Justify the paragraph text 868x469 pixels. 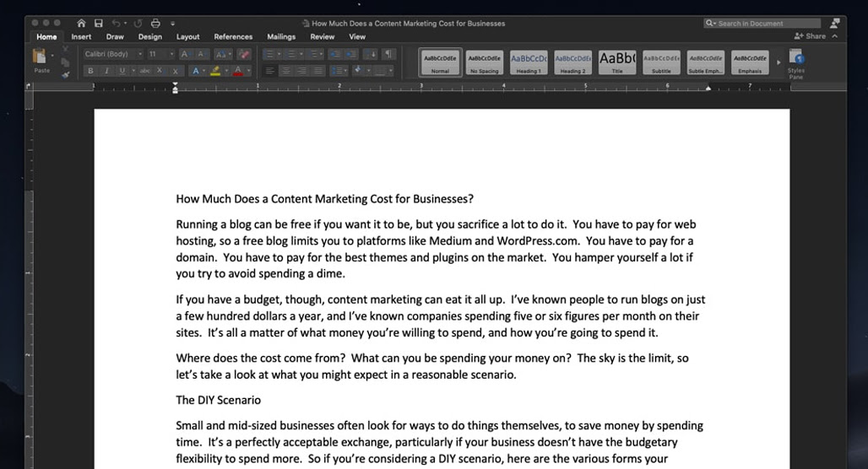(x=317, y=71)
